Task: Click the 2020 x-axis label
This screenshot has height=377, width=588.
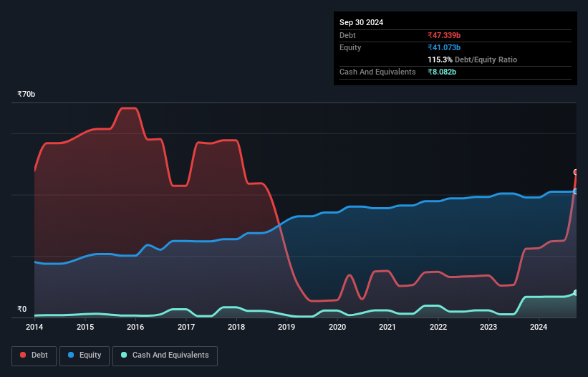Action: pyautogui.click(x=337, y=327)
